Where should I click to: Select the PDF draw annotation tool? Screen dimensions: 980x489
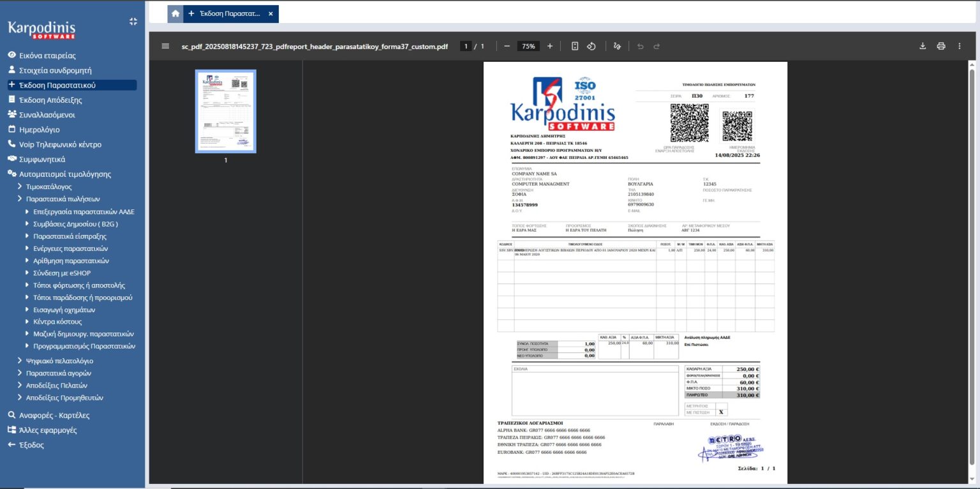616,46
